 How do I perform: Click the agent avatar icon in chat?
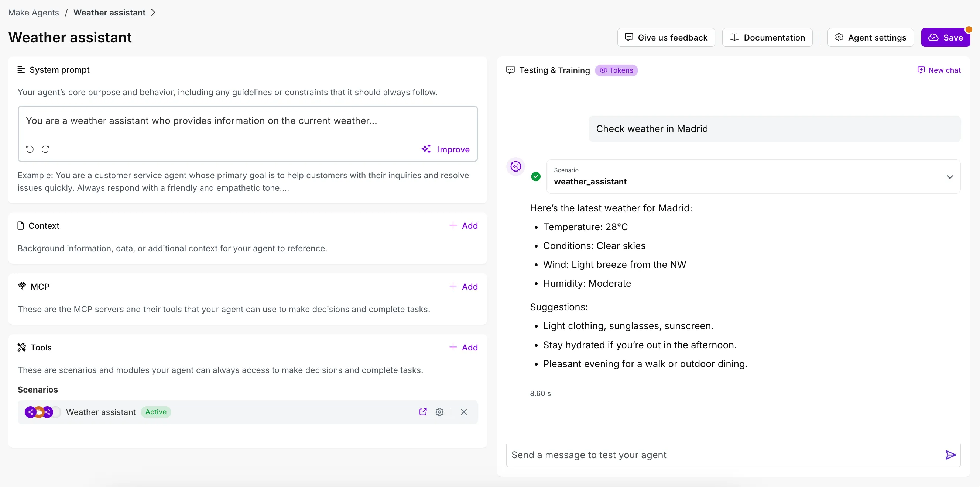coord(515,166)
